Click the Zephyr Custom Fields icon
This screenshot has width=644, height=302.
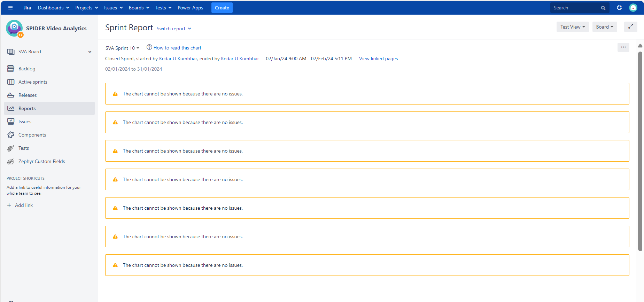11,161
